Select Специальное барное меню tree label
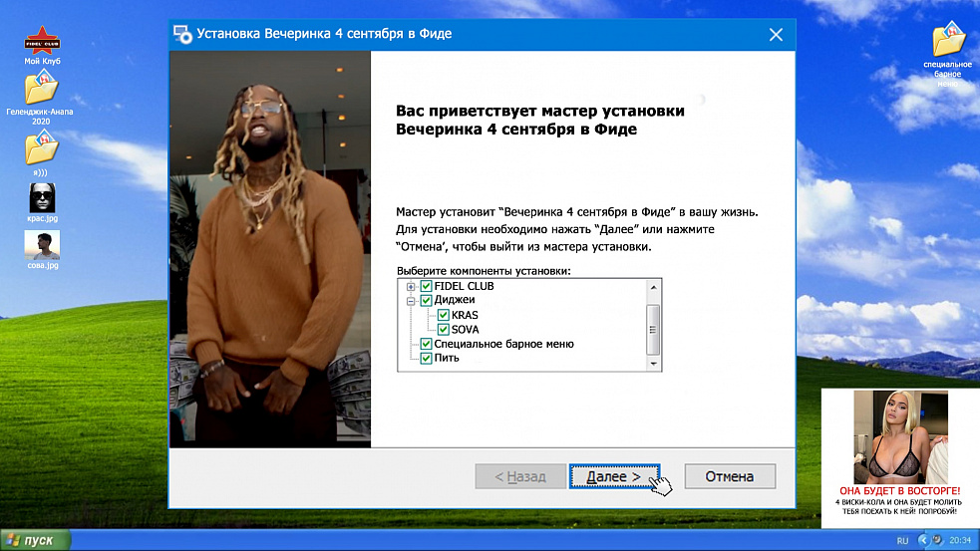 [x=503, y=344]
